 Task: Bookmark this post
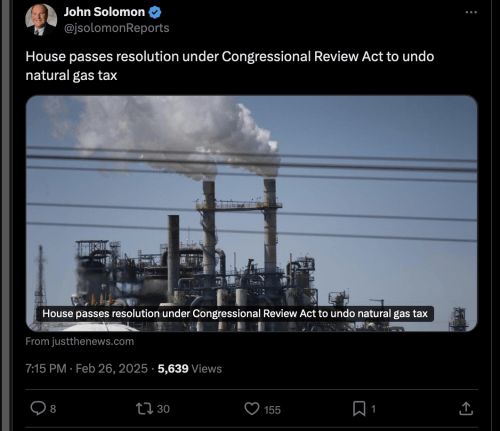(359, 409)
